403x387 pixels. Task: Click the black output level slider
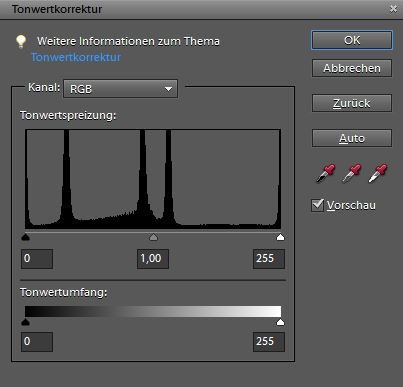coord(25,322)
